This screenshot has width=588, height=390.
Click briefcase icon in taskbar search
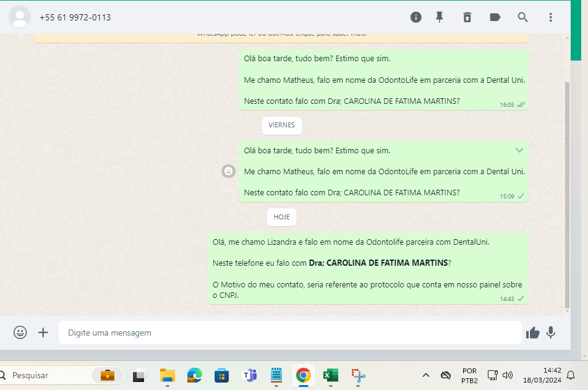point(108,375)
